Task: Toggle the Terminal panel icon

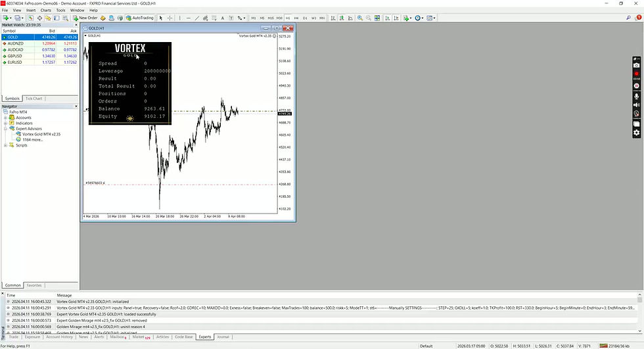Action: 57,18
